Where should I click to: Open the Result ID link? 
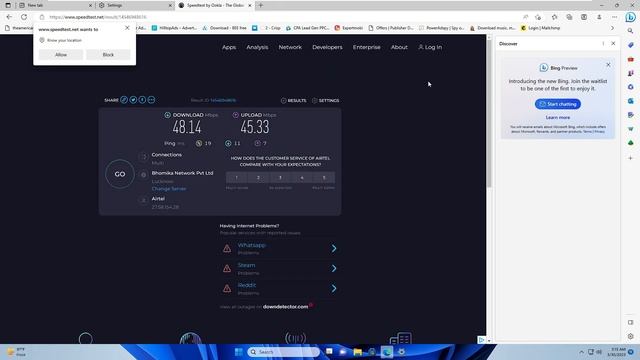[223, 100]
